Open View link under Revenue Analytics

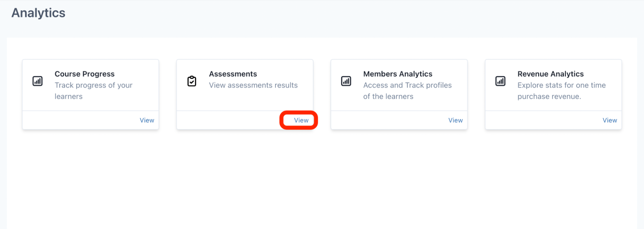click(x=610, y=120)
